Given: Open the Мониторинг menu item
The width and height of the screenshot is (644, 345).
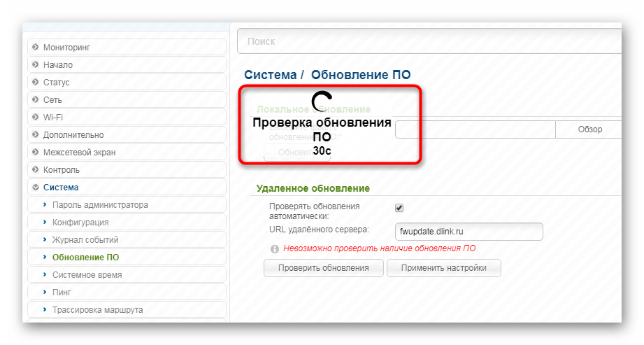Looking at the screenshot, I should click(x=127, y=48).
